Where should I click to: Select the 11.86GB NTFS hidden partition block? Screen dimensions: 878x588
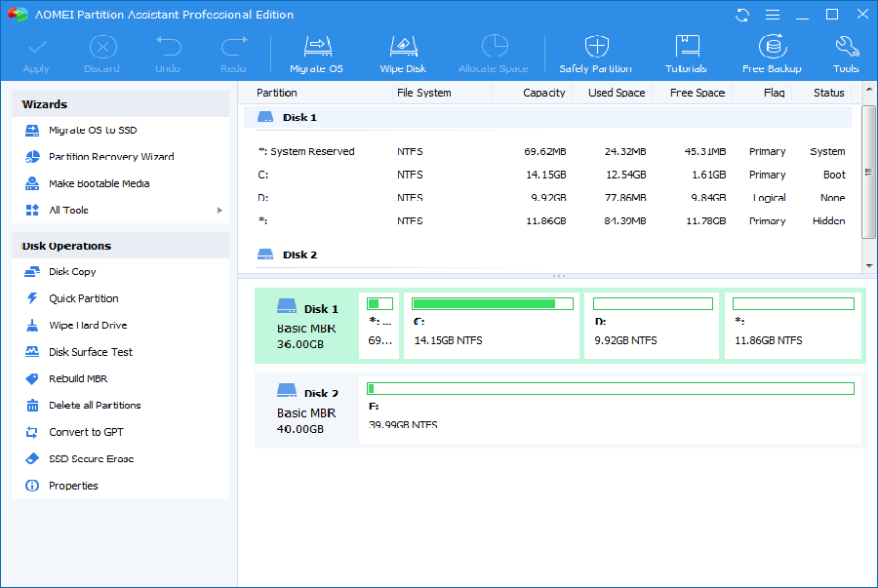tap(793, 326)
